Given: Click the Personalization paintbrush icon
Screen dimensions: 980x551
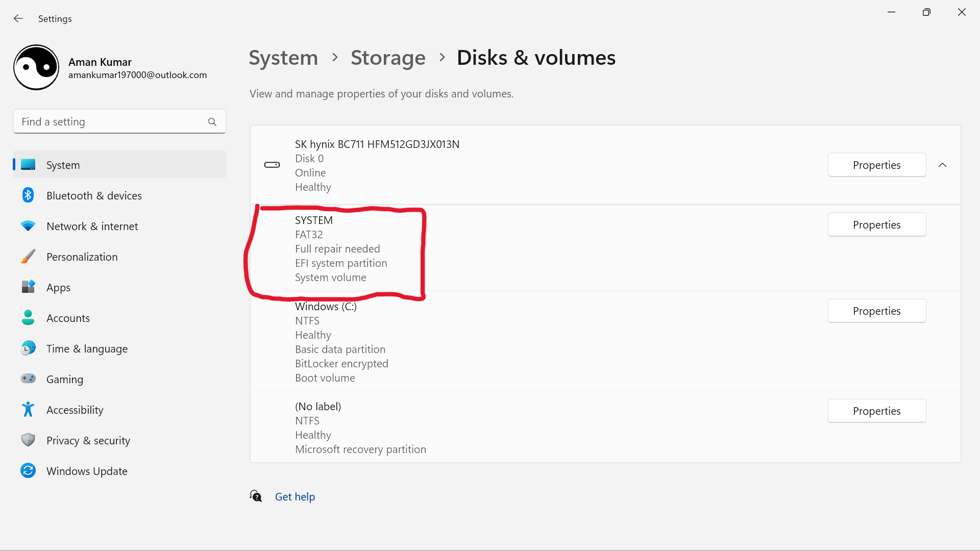Looking at the screenshot, I should pyautogui.click(x=28, y=257).
